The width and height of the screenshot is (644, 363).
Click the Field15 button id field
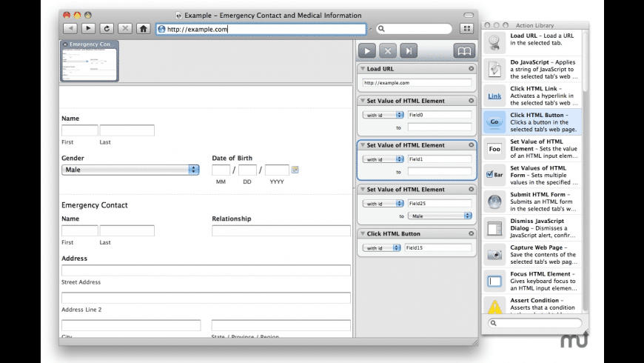point(437,248)
